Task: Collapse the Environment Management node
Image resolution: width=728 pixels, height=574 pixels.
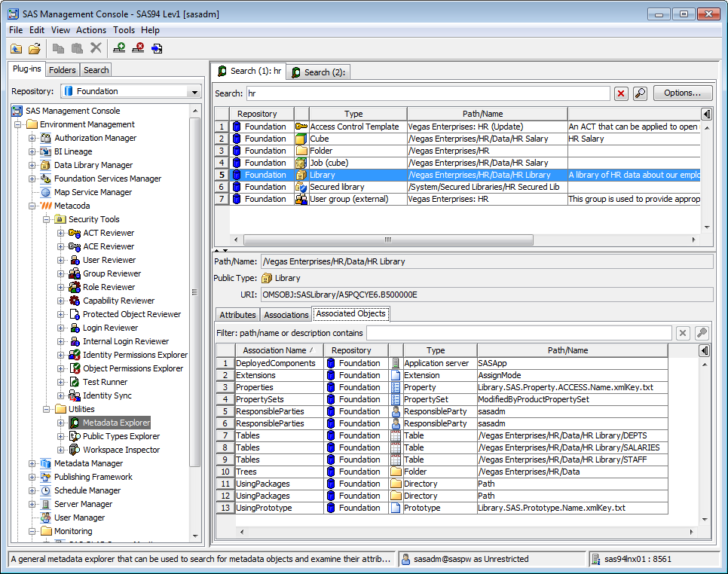Action: [17, 124]
